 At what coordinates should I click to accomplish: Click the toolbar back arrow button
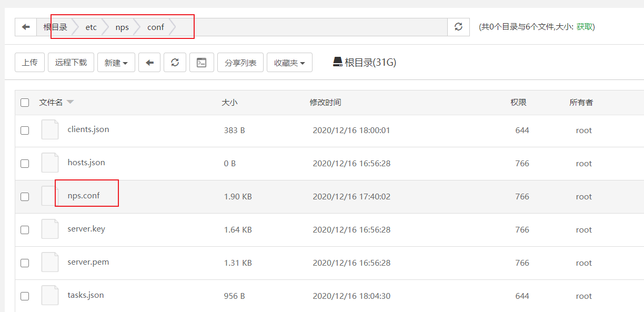(x=149, y=63)
